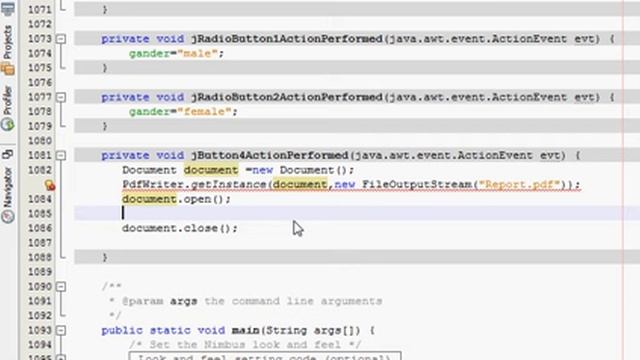Screen dimensions: 640x360
Task: Click line number 1088 in the gutter
Action: 40,257
